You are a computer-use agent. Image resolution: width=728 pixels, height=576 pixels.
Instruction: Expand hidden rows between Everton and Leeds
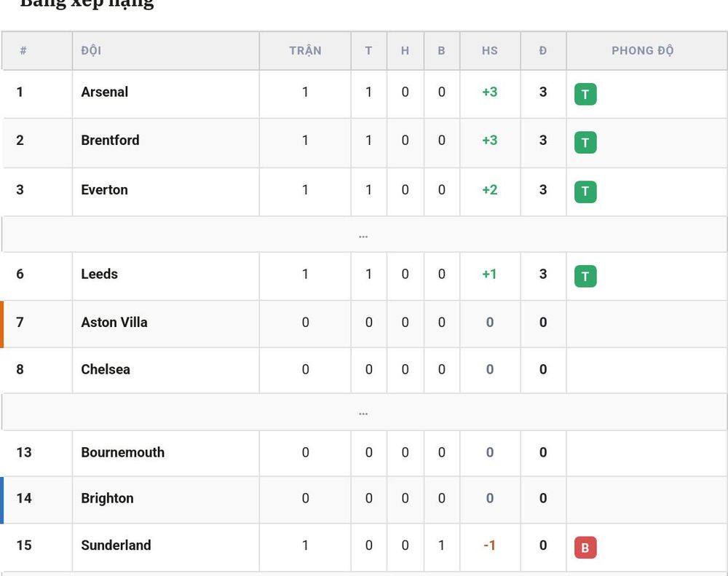363,234
